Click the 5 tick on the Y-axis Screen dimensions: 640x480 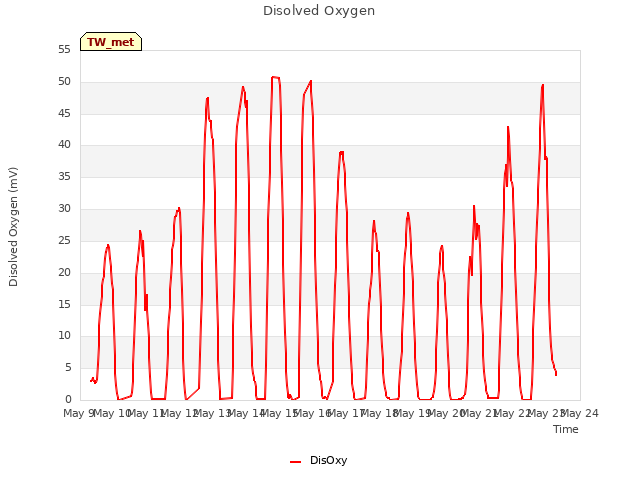68,368
